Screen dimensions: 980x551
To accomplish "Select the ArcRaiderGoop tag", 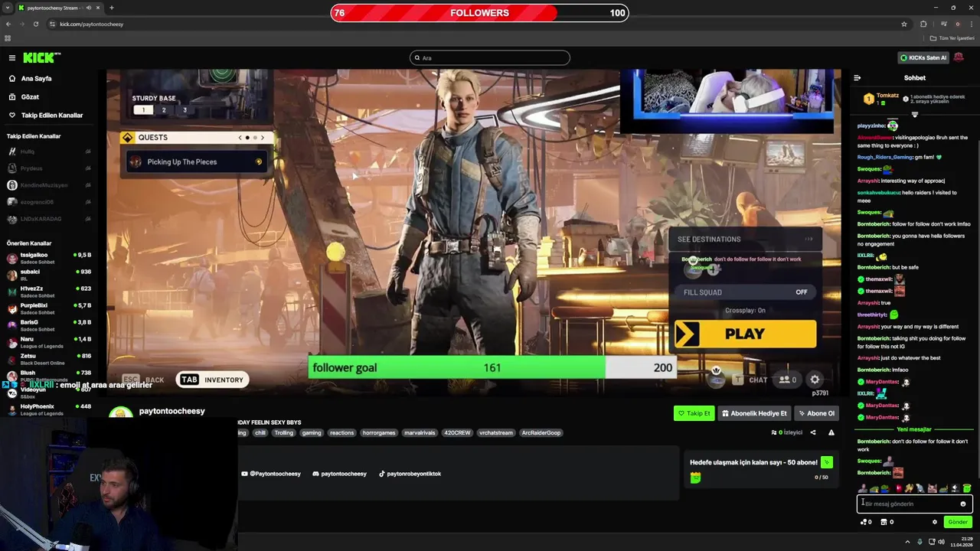I will click(x=541, y=432).
